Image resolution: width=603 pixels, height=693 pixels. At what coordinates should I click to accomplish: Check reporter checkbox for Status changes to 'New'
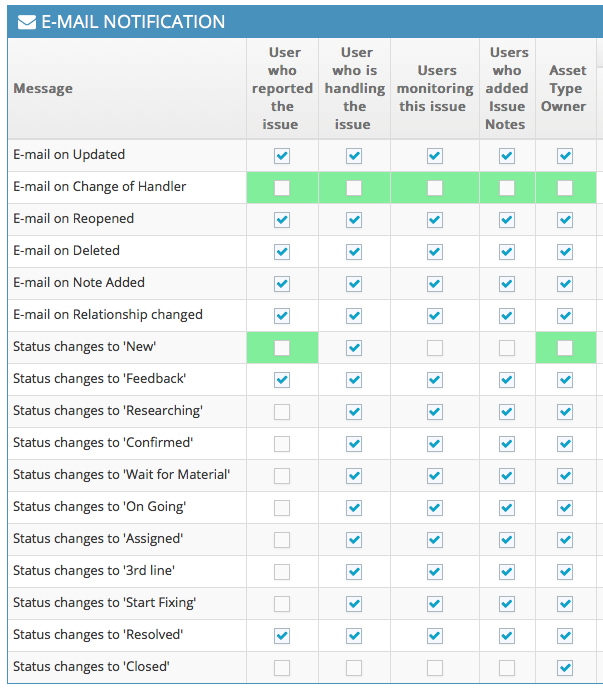pos(282,348)
